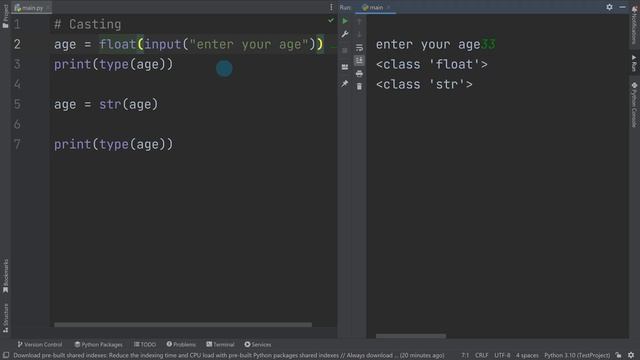
Task: Close the main.py editor tab
Action: 49,8
